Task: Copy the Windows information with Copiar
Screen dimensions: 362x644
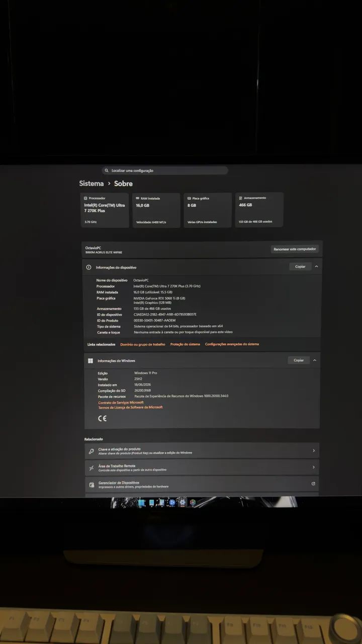Action: (x=299, y=360)
